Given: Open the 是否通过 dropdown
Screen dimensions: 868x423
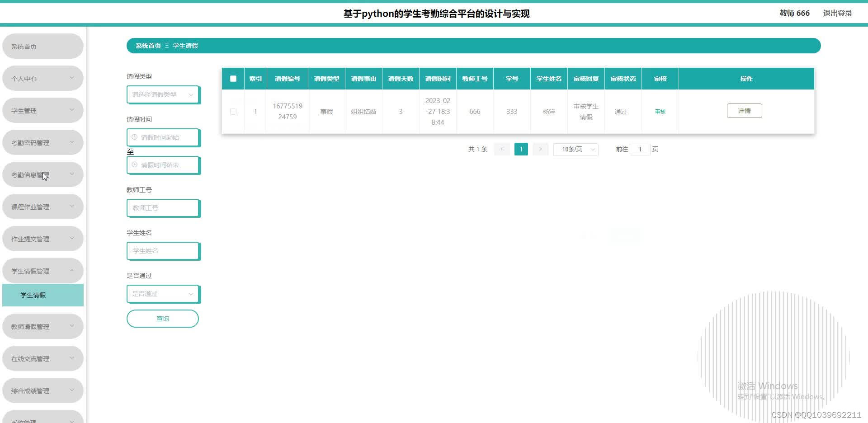Looking at the screenshot, I should [163, 294].
